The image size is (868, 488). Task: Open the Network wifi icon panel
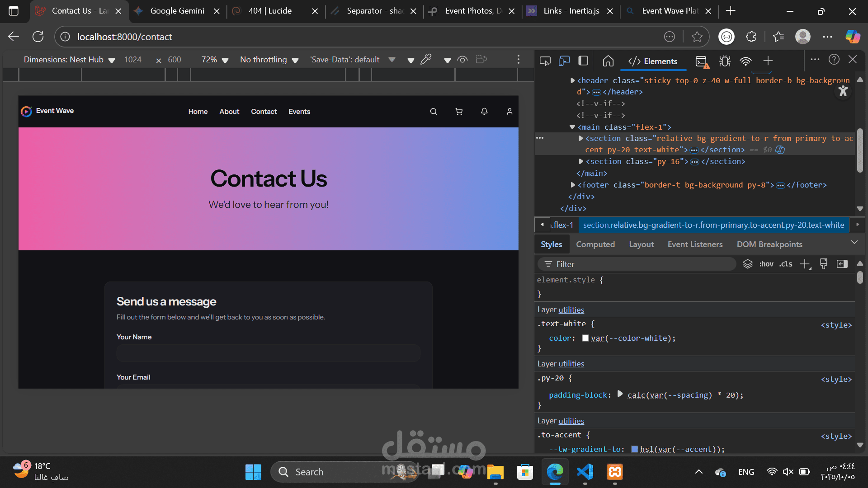(745, 61)
